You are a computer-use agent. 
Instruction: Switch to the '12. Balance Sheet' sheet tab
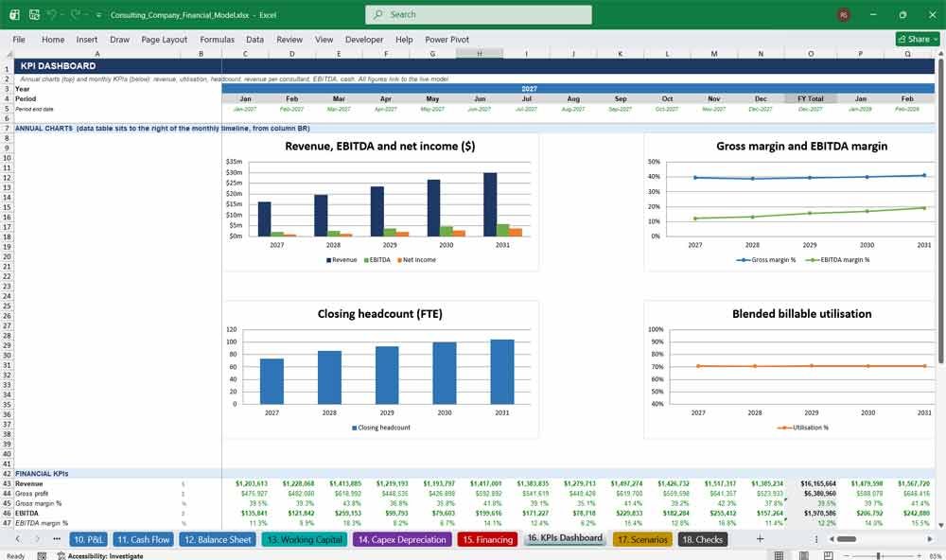coord(218,539)
